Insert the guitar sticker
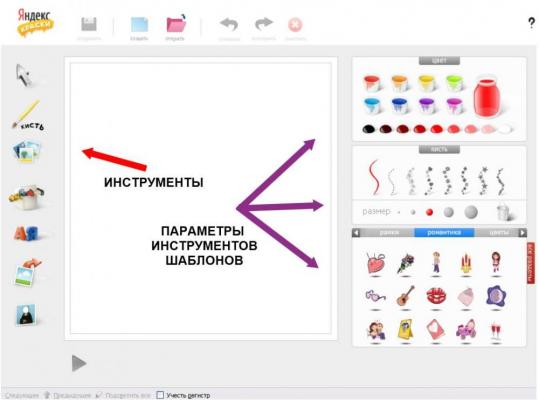 pos(406,296)
